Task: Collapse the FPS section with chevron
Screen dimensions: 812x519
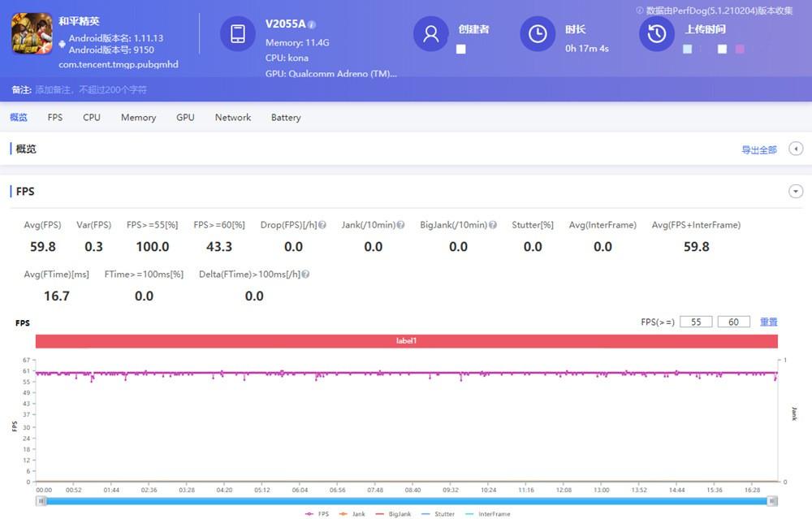Action: [796, 192]
